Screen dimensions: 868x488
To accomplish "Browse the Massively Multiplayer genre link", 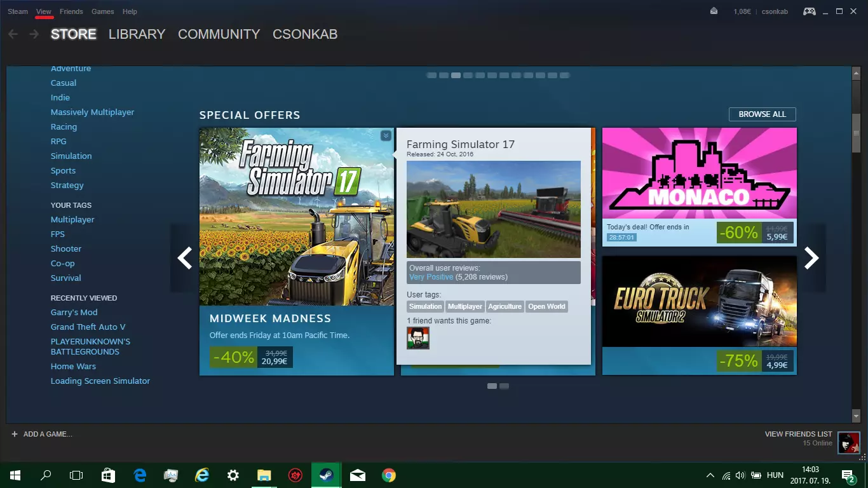I will click(x=93, y=112).
